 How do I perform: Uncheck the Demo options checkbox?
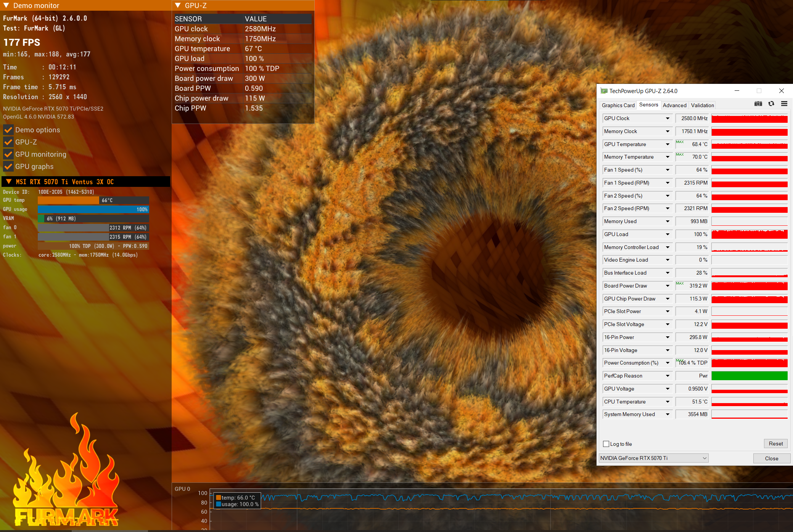pos(8,130)
